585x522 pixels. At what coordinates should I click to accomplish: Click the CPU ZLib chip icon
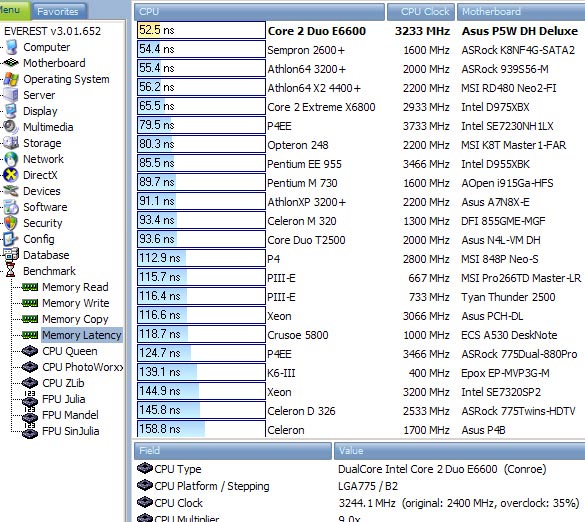point(30,383)
